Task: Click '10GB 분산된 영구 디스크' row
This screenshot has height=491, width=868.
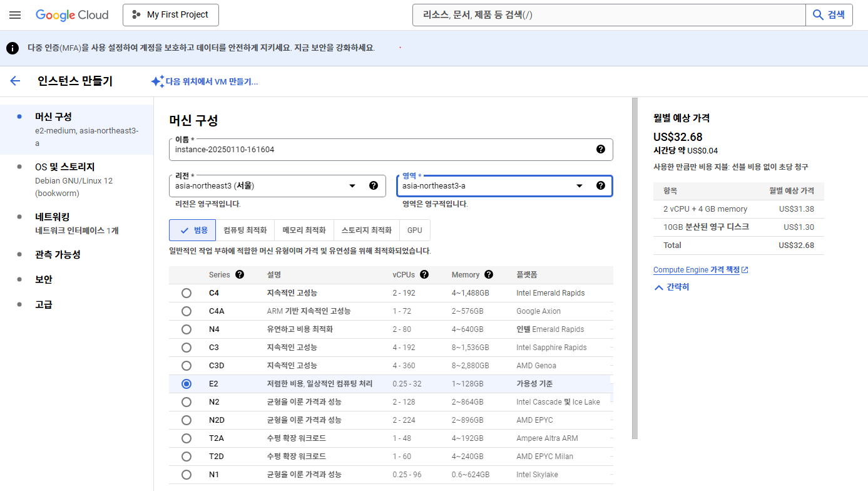Action: pyautogui.click(x=738, y=227)
